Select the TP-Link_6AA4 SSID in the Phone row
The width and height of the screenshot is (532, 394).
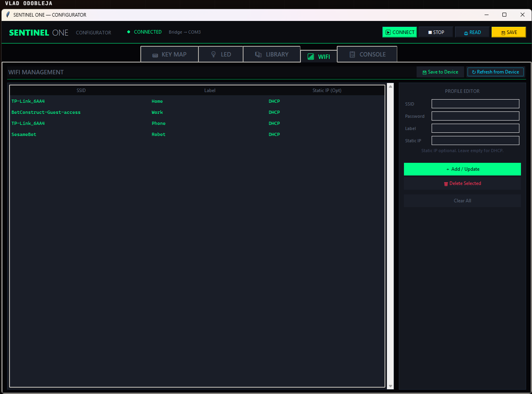point(28,124)
